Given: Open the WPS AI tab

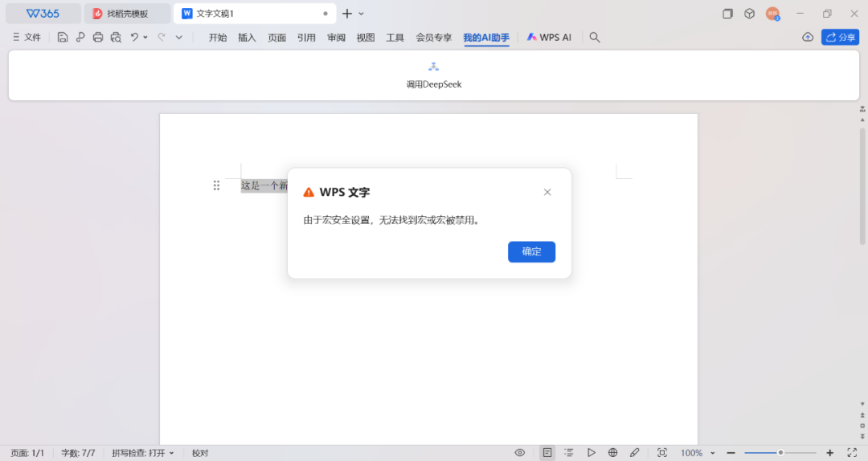Looking at the screenshot, I should click(549, 37).
